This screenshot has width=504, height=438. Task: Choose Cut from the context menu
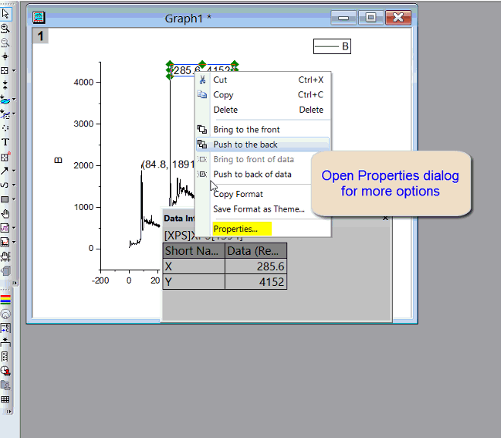(220, 80)
